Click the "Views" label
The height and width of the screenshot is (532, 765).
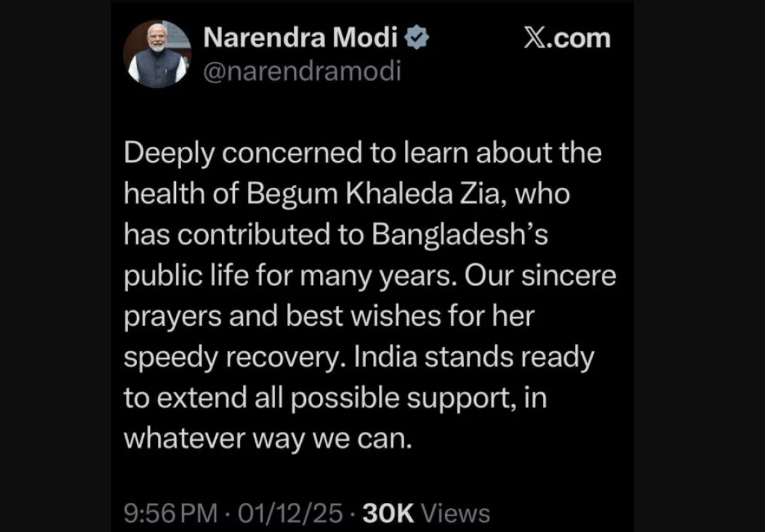[455, 513]
